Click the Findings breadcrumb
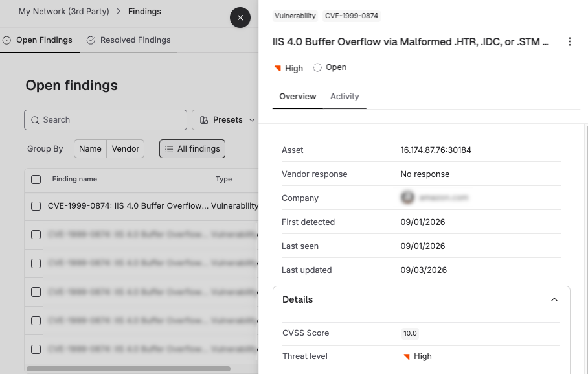This screenshot has width=588, height=374. click(x=144, y=12)
